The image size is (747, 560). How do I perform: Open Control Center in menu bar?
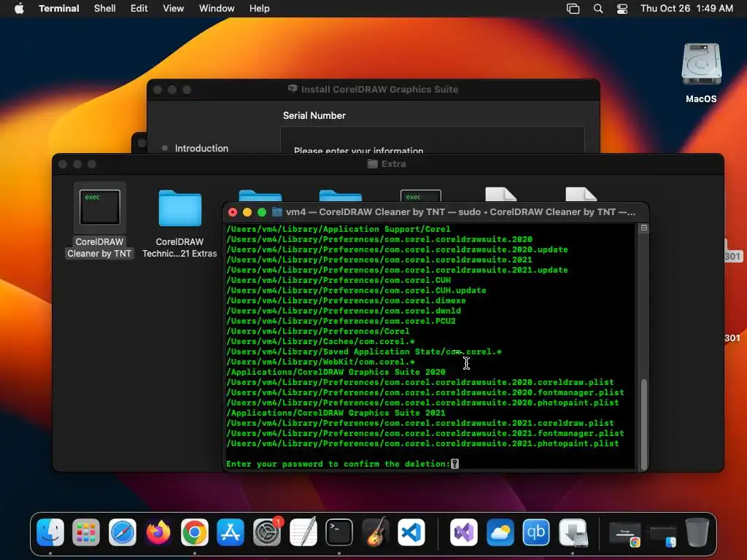pyautogui.click(x=622, y=9)
